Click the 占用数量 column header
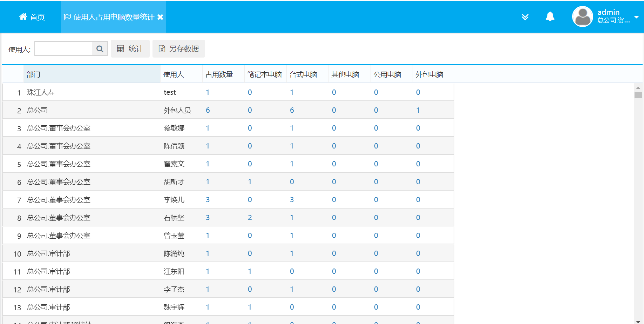The image size is (644, 324). pyautogui.click(x=219, y=74)
